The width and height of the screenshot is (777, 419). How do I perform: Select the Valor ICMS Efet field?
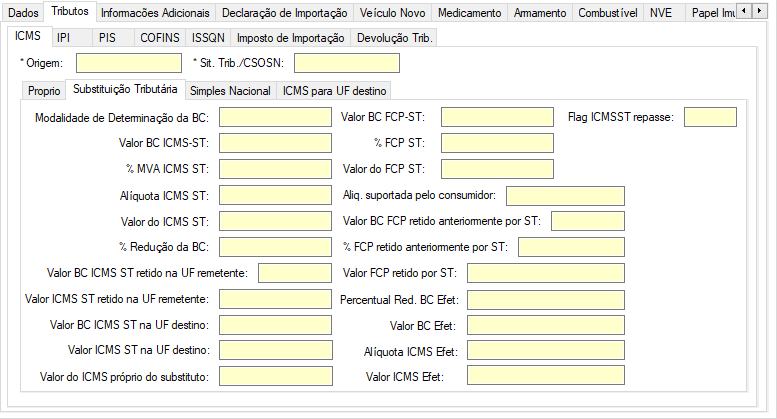(x=546, y=375)
